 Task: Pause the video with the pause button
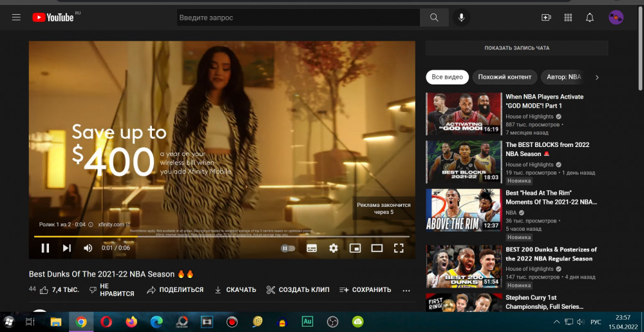pos(45,248)
